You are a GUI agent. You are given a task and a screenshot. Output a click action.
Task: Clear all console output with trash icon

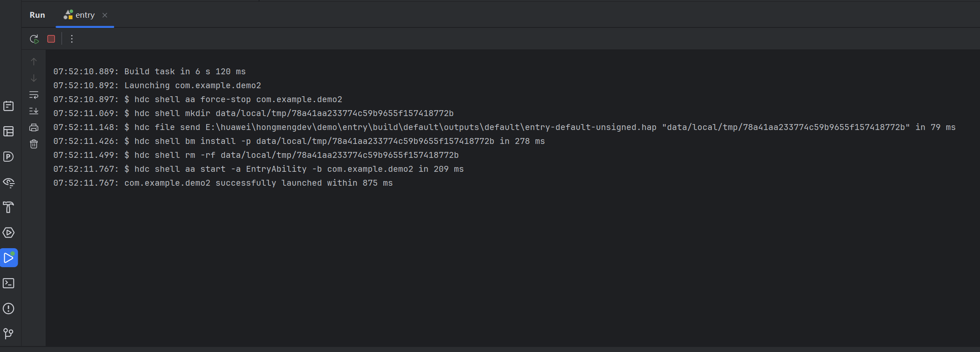click(x=34, y=144)
